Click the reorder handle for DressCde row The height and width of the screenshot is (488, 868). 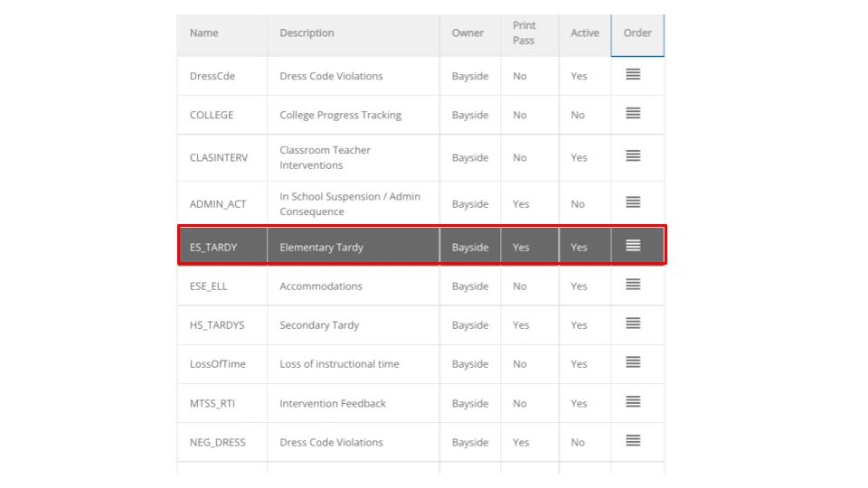(633, 75)
